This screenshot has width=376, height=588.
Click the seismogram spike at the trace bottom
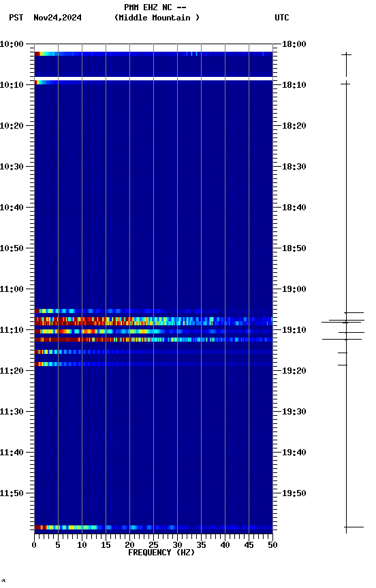coord(354,527)
